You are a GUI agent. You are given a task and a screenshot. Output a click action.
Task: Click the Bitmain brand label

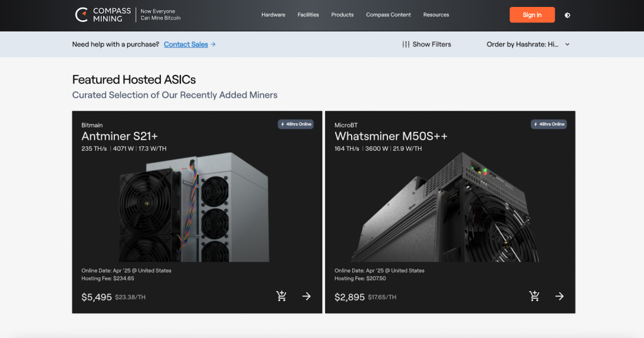click(92, 125)
